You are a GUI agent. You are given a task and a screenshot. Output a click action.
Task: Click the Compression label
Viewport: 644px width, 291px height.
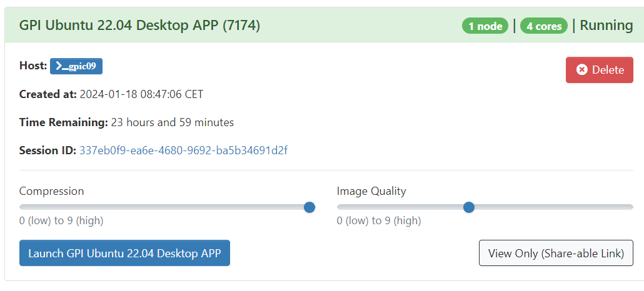(x=51, y=191)
